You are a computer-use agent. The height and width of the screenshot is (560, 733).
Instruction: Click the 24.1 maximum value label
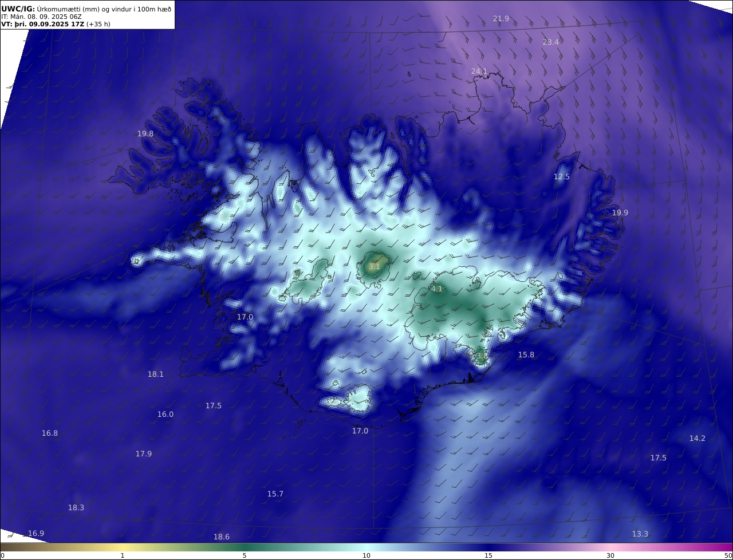[x=479, y=71]
